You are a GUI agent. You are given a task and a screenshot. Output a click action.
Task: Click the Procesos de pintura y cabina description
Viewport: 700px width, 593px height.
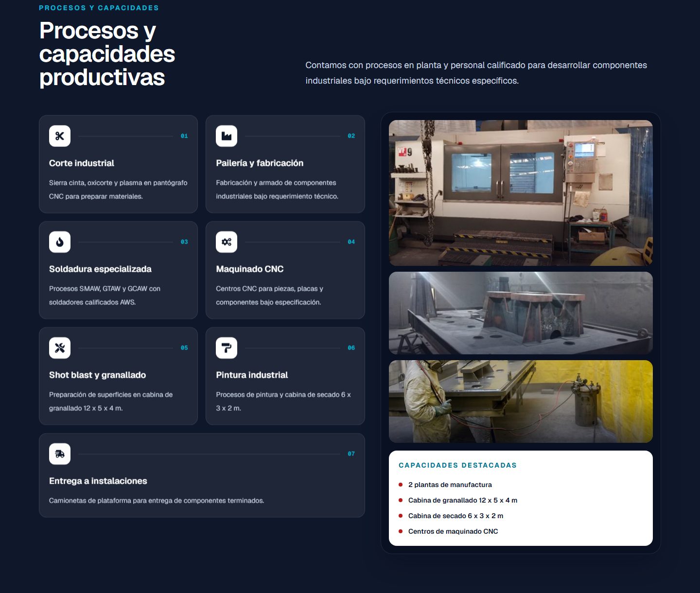click(283, 401)
